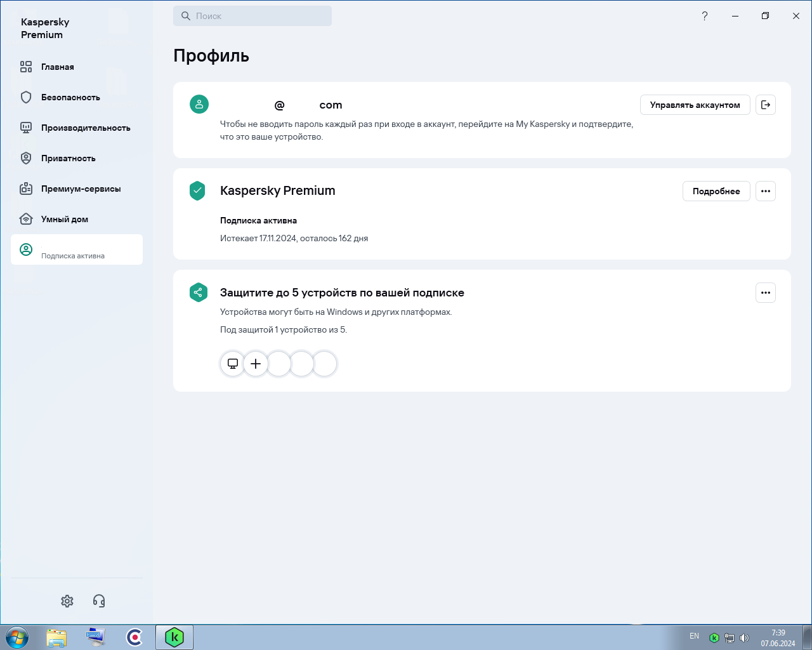The height and width of the screenshot is (650, 812).
Task: Click the bold Подписка активна status in the card
Action: [258, 220]
